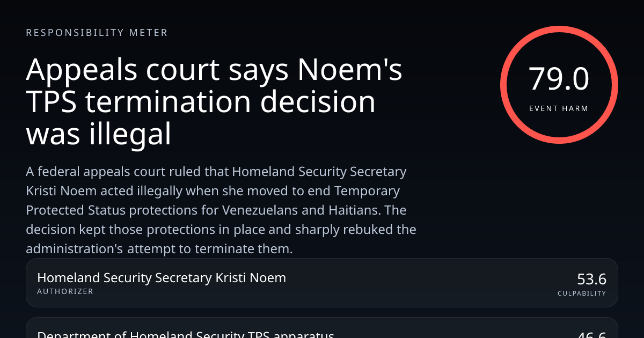Click the 53.6 culpability score
The height and width of the screenshot is (338, 644).
(x=591, y=279)
